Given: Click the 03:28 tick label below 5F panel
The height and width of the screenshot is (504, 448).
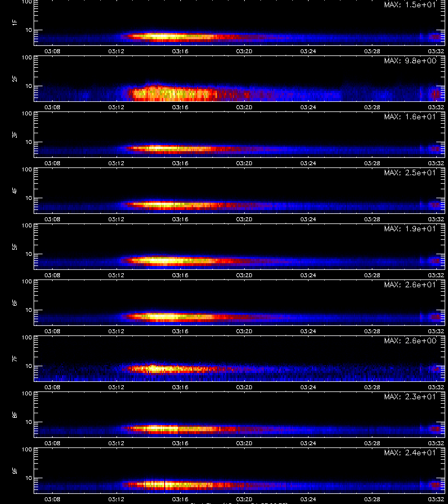Looking at the screenshot, I should click(372, 275).
